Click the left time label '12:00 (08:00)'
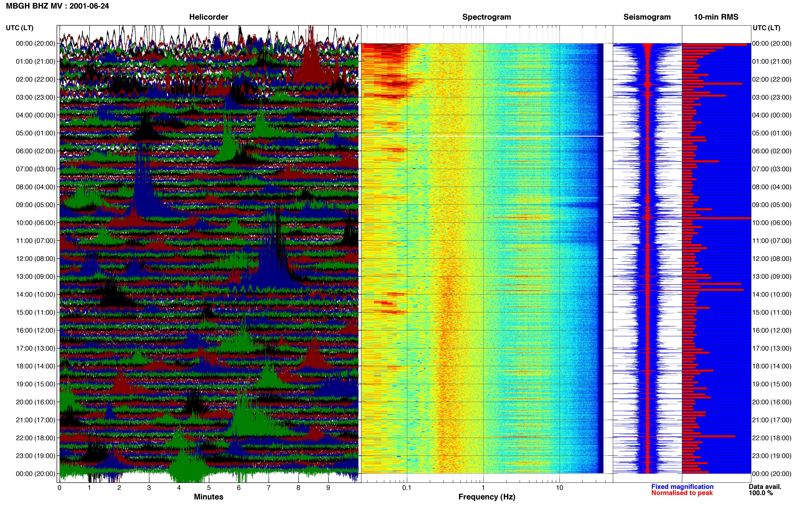The height and width of the screenshot is (508, 812). pos(36,259)
